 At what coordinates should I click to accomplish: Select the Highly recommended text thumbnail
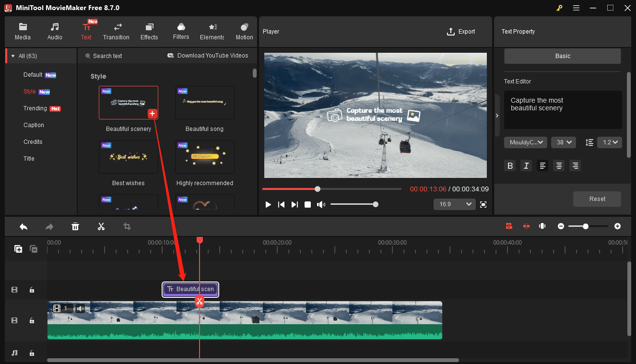tap(205, 157)
